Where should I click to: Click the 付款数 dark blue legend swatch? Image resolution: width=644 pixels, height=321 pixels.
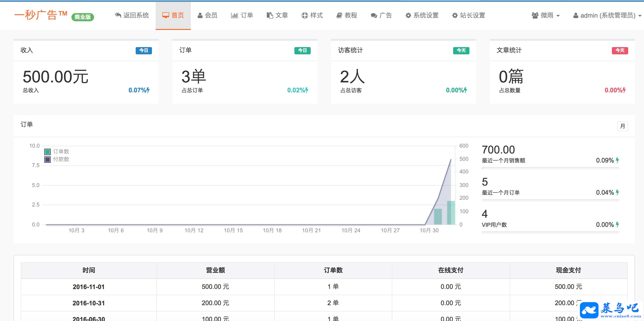pyautogui.click(x=47, y=159)
